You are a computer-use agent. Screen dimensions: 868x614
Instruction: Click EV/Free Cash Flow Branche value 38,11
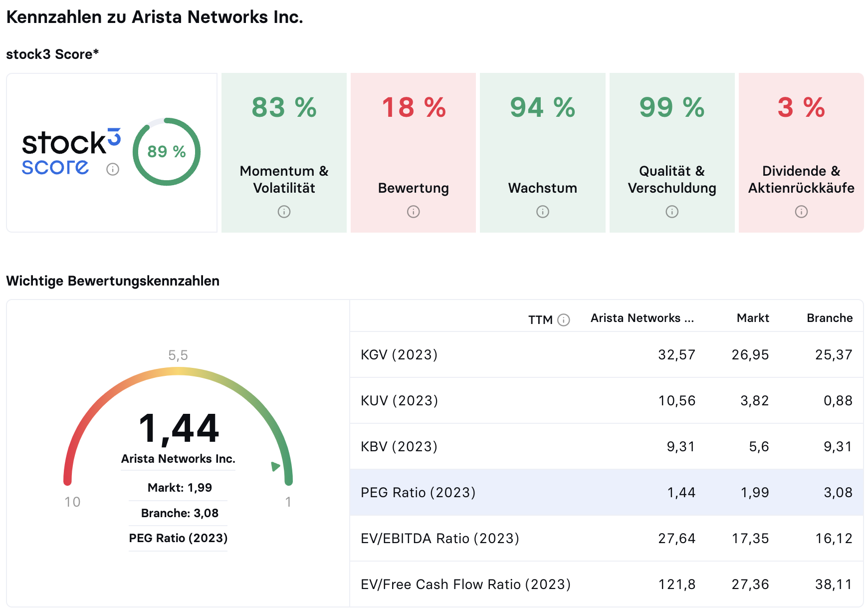[834, 584]
